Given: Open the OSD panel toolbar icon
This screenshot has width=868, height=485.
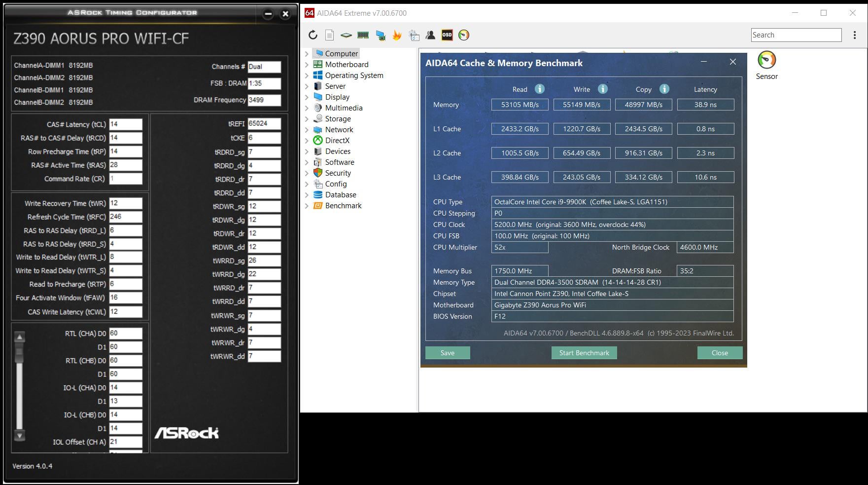Looking at the screenshot, I should (447, 35).
